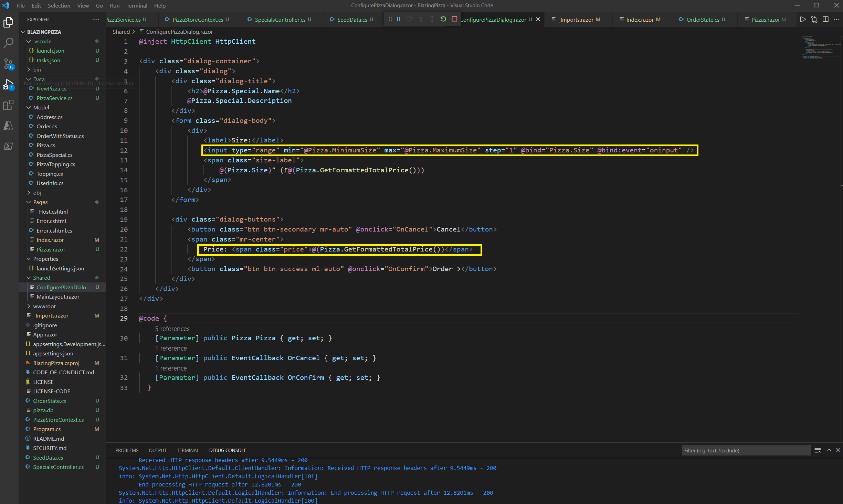The height and width of the screenshot is (504, 843).
Task: Open Changes compare icon in editor toolbar
Action: (x=814, y=19)
